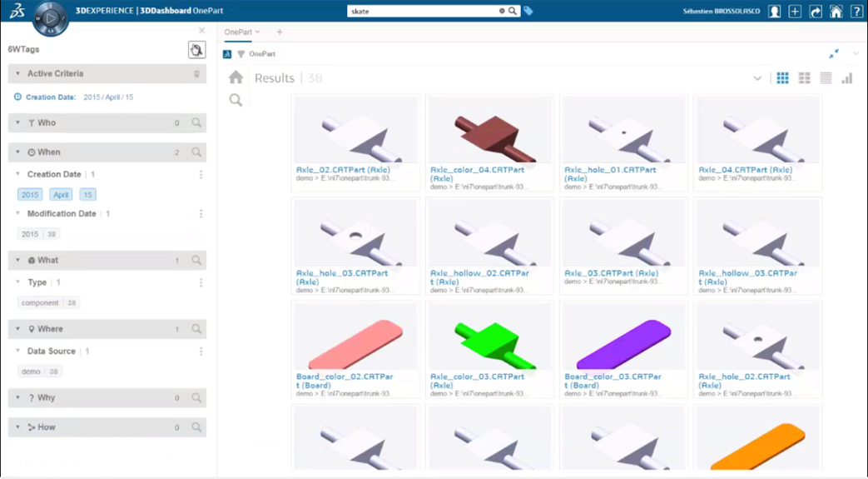Search within the What category
Image resolution: width=868 pixels, height=479 pixels.
coord(196,260)
